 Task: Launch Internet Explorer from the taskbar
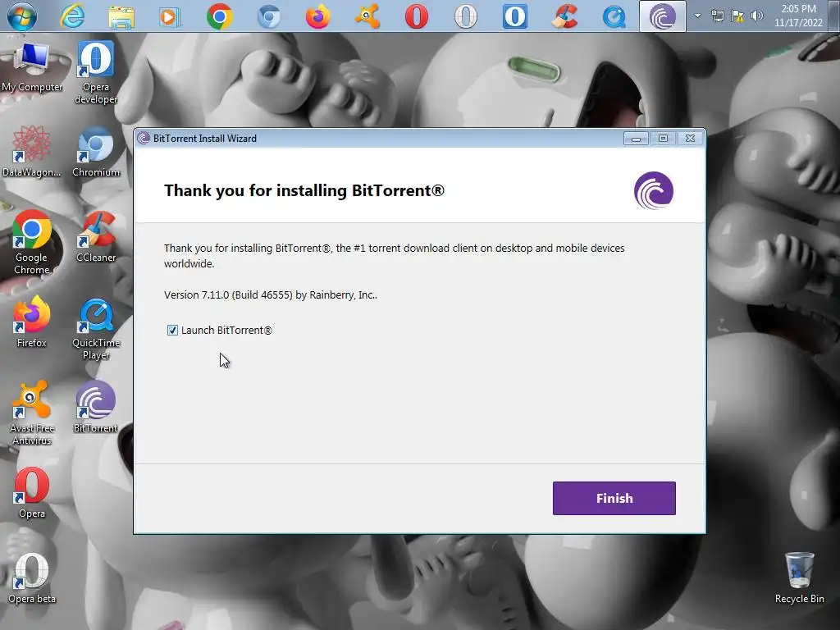(72, 16)
